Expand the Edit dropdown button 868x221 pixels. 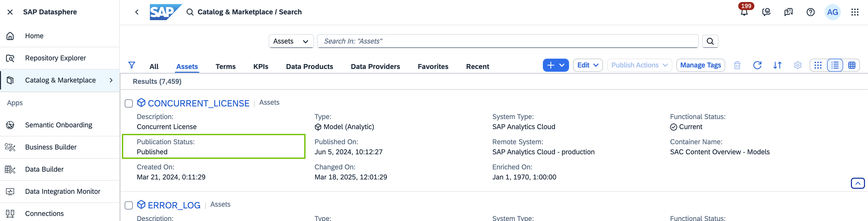(587, 65)
